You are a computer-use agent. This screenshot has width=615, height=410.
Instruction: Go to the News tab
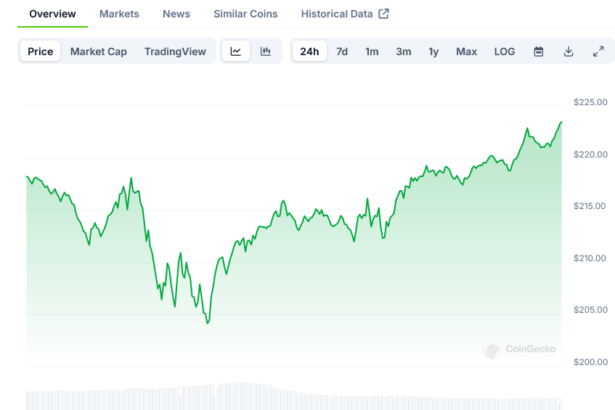(176, 14)
